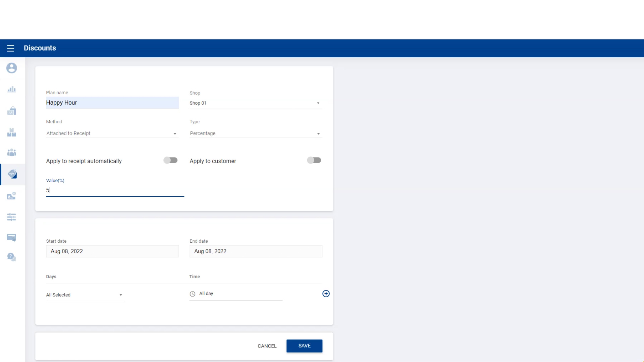Expand the Days All Selected dropdown
This screenshot has height=362, width=644.
[x=85, y=295]
